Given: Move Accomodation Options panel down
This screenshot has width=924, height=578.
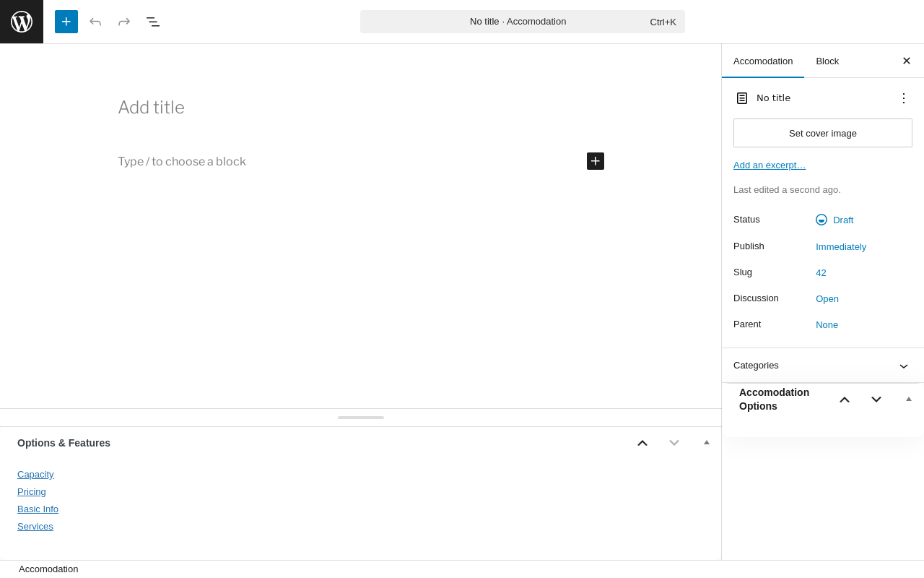Looking at the screenshot, I should coord(876,400).
